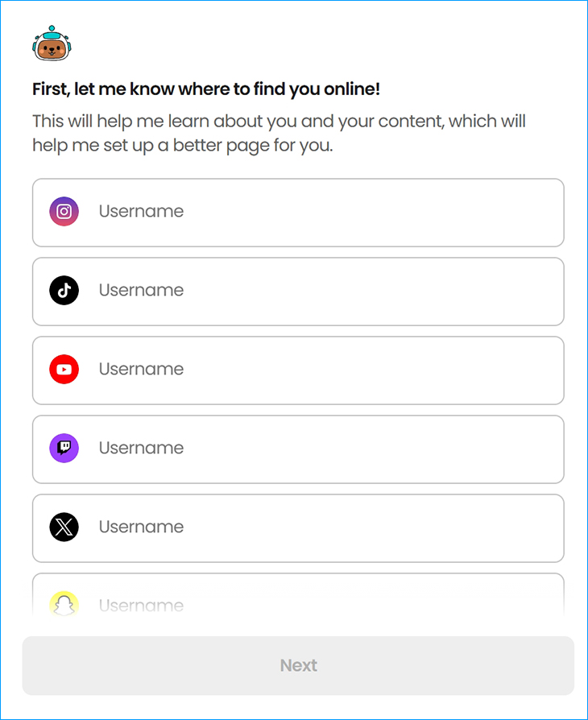
Task: Click the X (Twitter) icon
Action: click(x=64, y=528)
